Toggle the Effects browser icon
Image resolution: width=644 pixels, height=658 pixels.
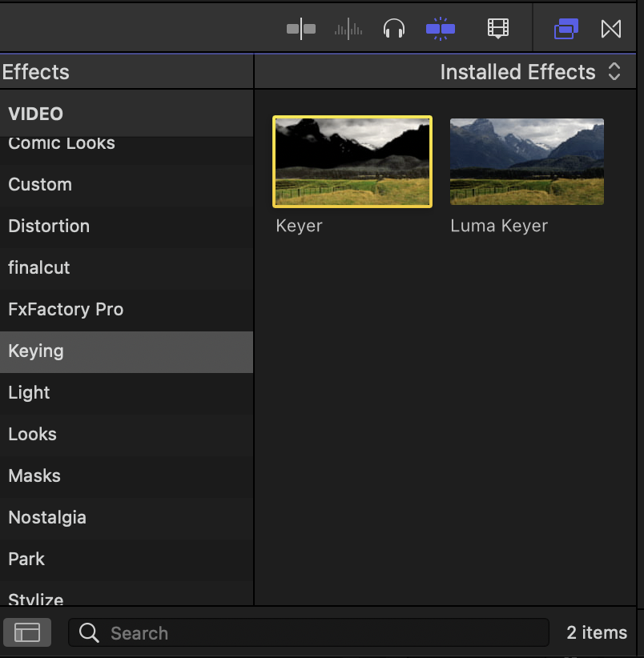566,29
